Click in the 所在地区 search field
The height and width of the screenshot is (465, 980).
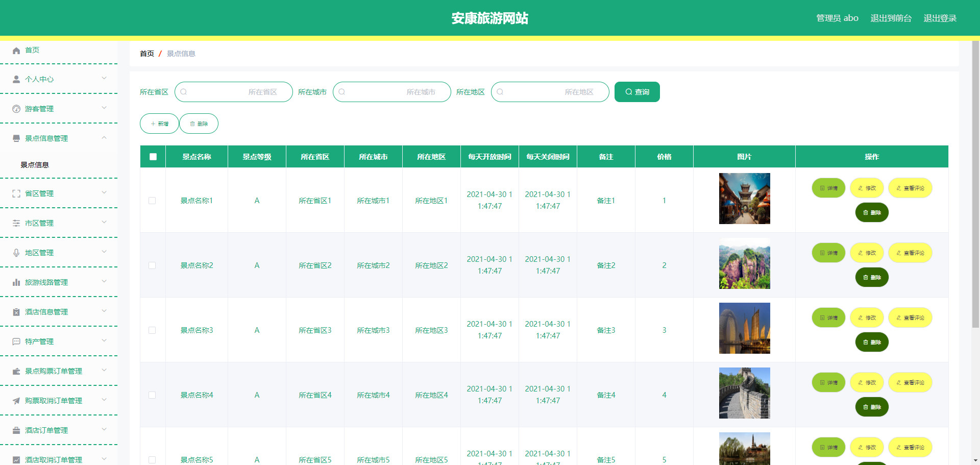click(550, 92)
